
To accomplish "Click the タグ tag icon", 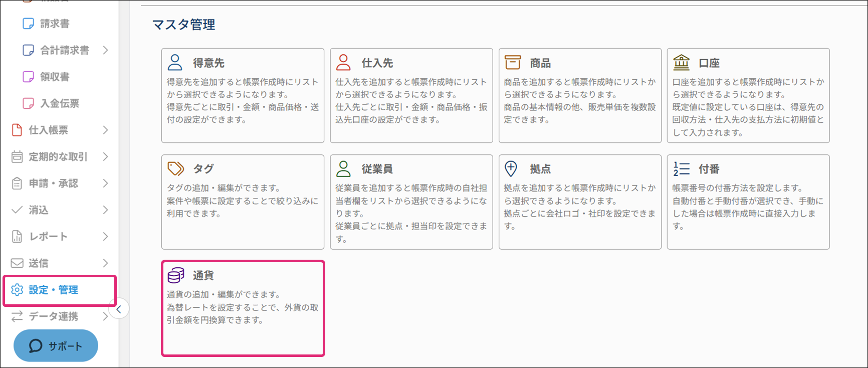I will pos(175,169).
